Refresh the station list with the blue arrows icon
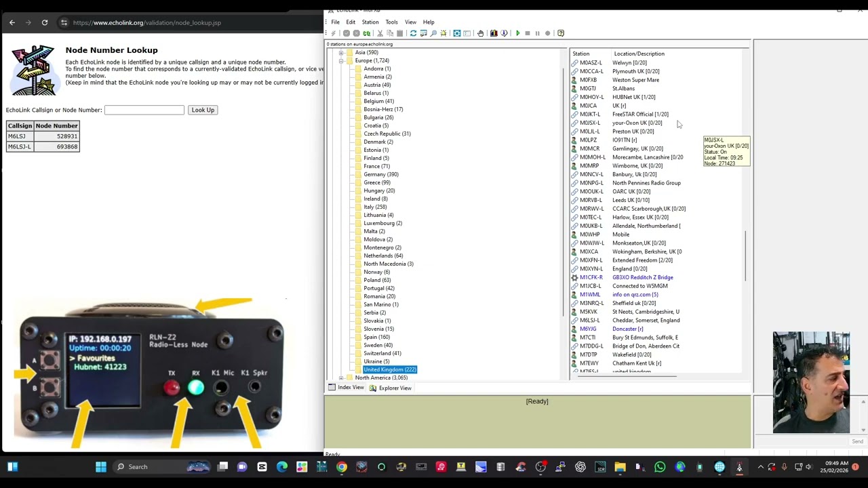Image resolution: width=868 pixels, height=488 pixels. [x=413, y=33]
